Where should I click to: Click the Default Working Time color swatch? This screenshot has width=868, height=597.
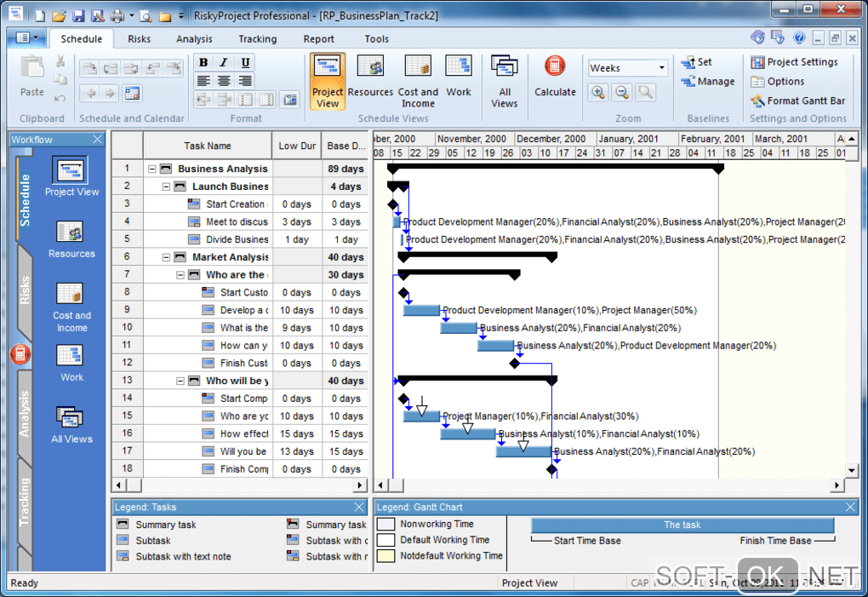coord(385,539)
